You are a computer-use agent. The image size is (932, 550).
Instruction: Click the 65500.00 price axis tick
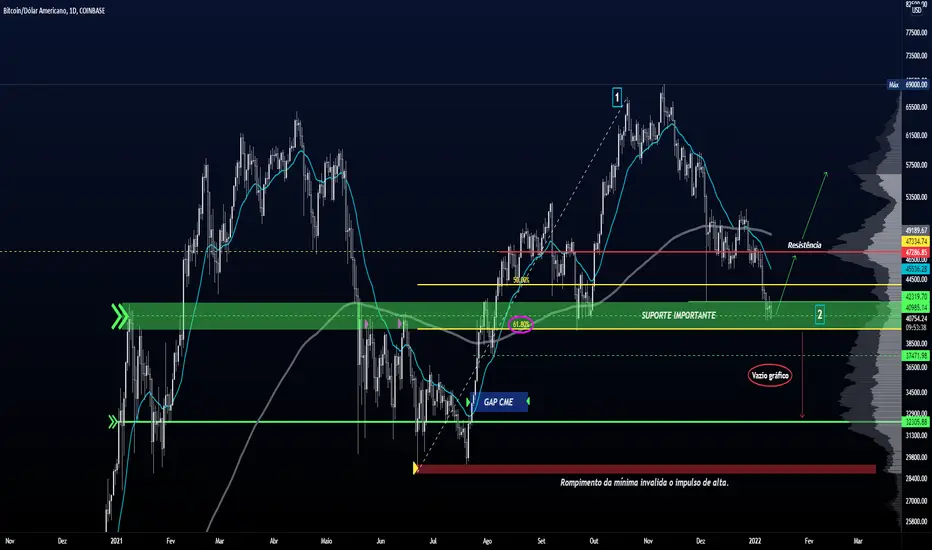916,108
